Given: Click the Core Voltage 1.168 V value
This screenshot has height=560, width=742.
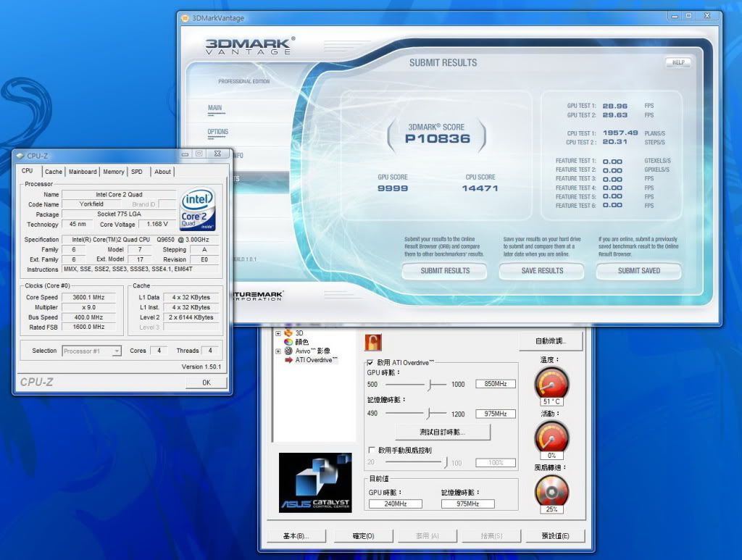Looking at the screenshot, I should 157,224.
